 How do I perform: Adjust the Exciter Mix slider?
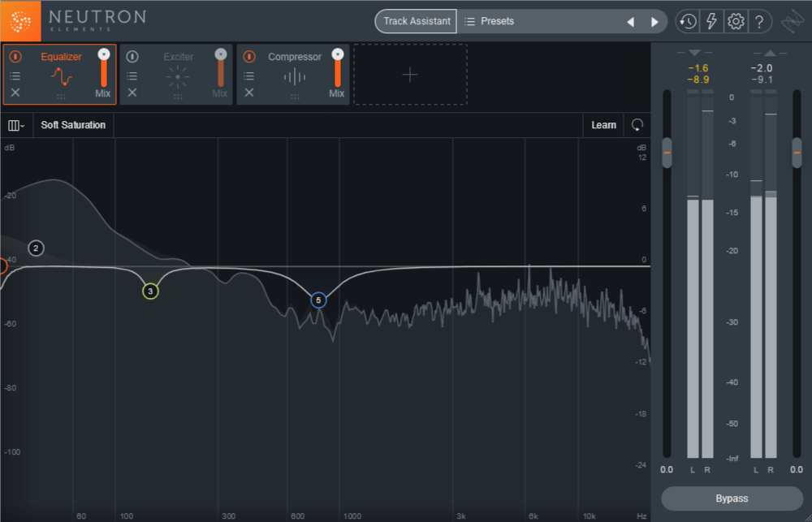coord(221,68)
